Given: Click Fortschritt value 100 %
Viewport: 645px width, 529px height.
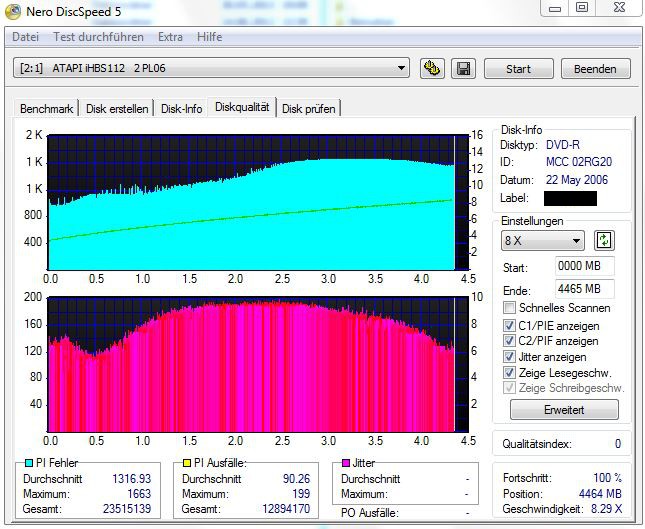Looking at the screenshot, I should coord(608,478).
